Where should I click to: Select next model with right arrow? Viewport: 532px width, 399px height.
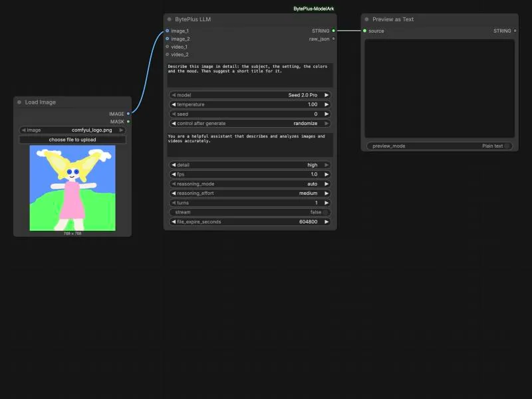(x=327, y=95)
